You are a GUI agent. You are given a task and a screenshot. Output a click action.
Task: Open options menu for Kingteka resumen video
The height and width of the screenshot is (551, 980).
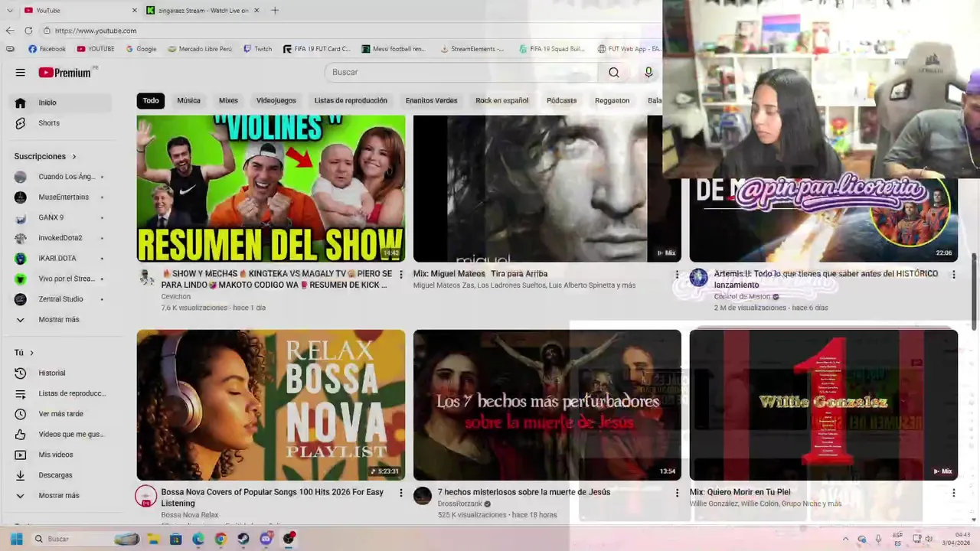pyautogui.click(x=400, y=274)
